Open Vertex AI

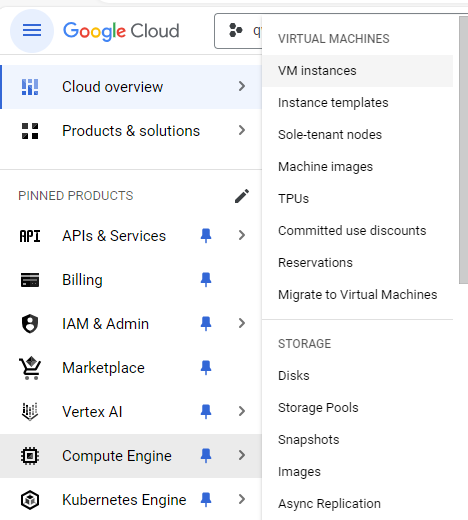coord(92,412)
